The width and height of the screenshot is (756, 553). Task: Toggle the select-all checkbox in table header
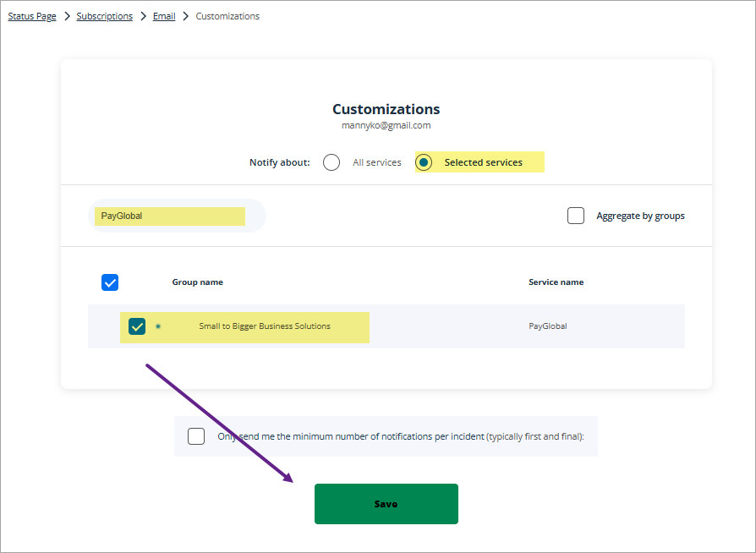pyautogui.click(x=110, y=282)
